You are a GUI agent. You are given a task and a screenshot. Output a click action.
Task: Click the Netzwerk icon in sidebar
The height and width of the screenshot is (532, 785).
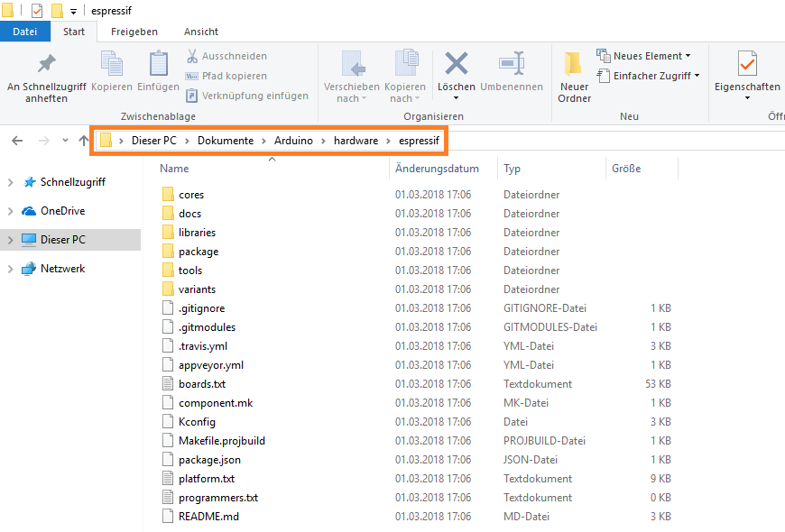coord(29,269)
